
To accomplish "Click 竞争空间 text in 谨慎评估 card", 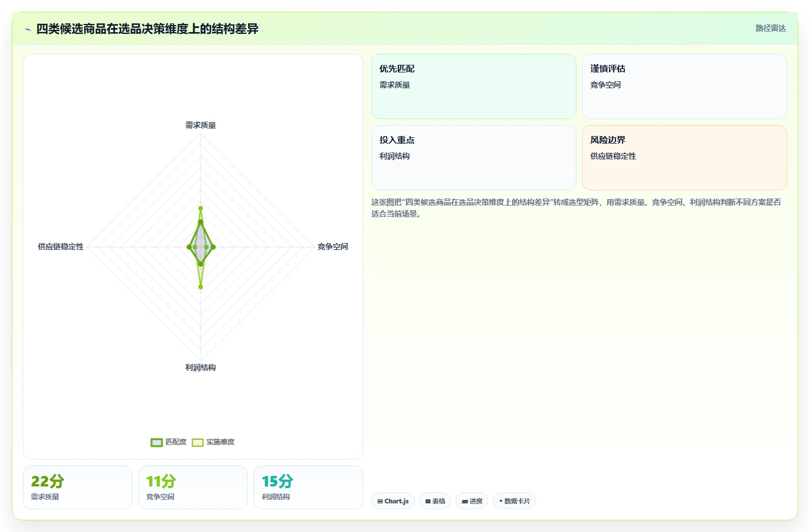I will (606, 85).
